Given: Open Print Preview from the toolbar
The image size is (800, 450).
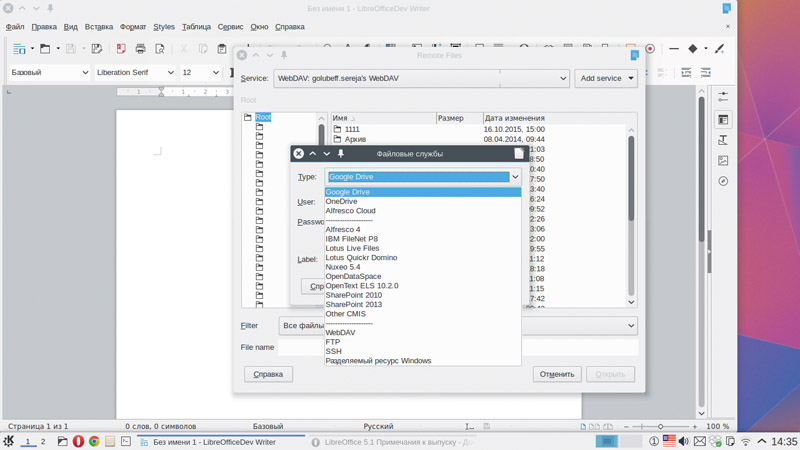Looking at the screenshot, I should (160, 49).
